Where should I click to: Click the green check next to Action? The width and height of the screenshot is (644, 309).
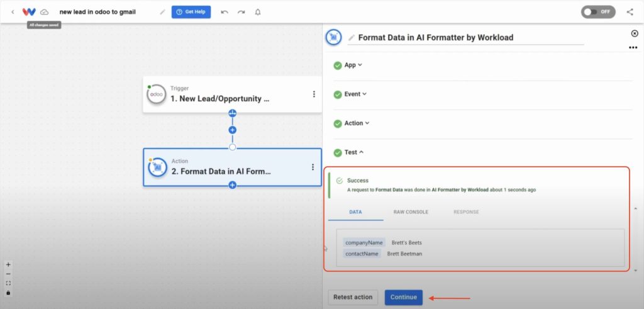tap(338, 124)
